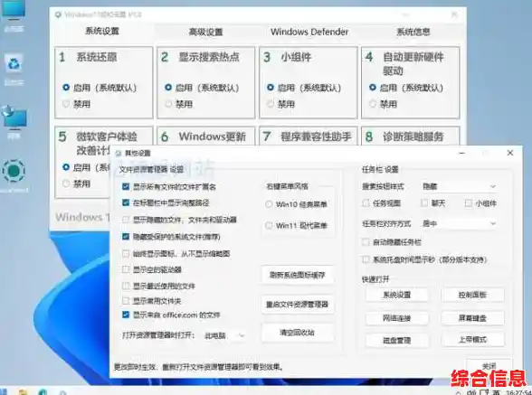Click the 网络连接 quick open button

tap(396, 318)
